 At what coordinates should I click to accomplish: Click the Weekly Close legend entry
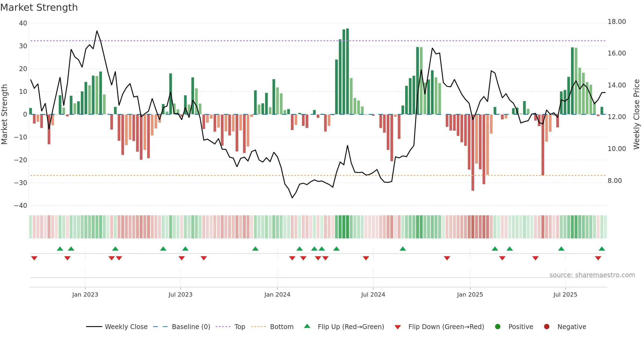pyautogui.click(x=117, y=327)
